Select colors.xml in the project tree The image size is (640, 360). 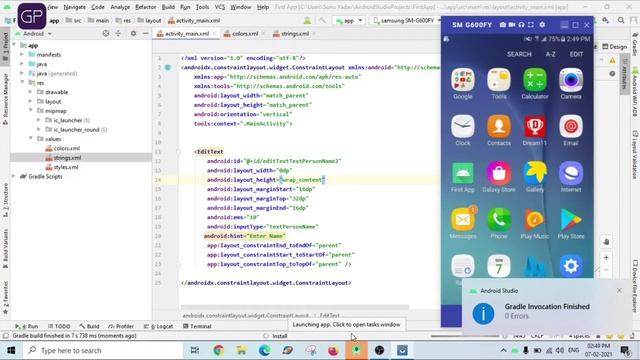(x=67, y=148)
